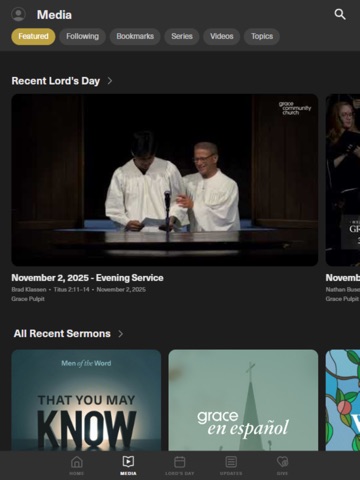Go to the Home tab icon

[x=77, y=462]
